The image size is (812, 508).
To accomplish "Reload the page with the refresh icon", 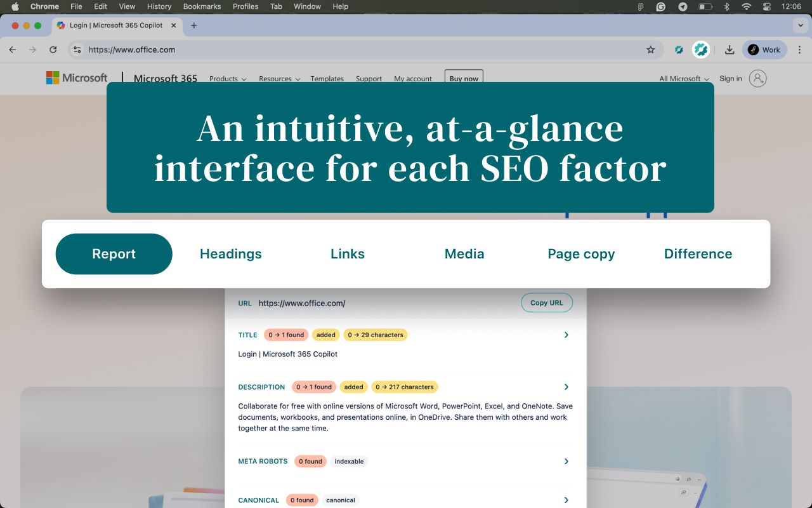I will tap(53, 50).
